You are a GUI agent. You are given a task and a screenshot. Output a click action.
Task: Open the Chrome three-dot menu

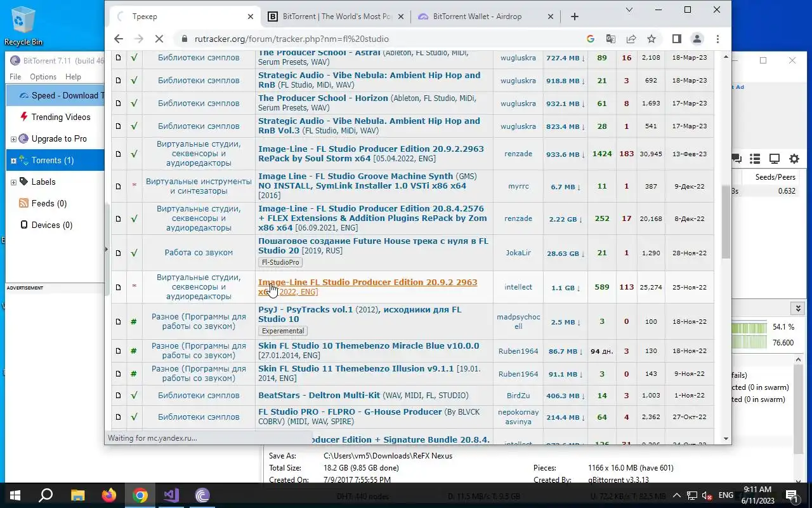coord(717,39)
